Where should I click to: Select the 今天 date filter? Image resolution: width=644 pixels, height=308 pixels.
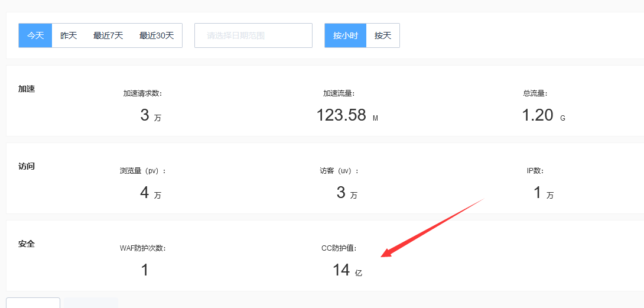coord(35,35)
